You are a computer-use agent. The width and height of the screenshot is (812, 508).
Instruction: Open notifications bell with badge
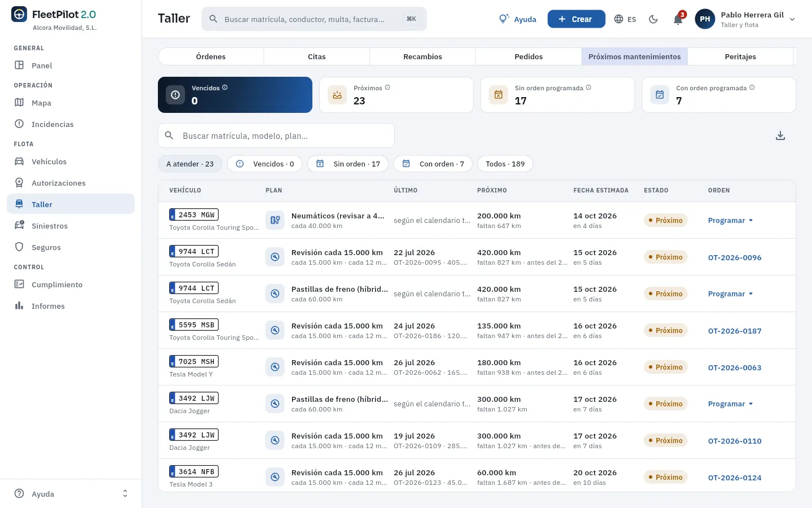click(x=678, y=19)
